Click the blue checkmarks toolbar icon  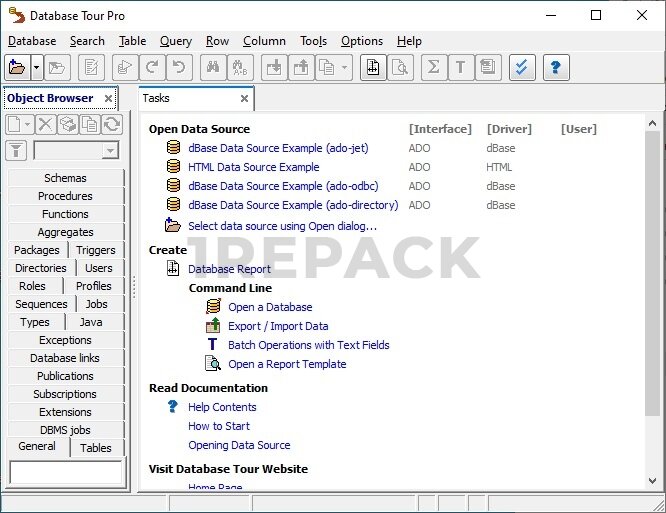coord(521,68)
